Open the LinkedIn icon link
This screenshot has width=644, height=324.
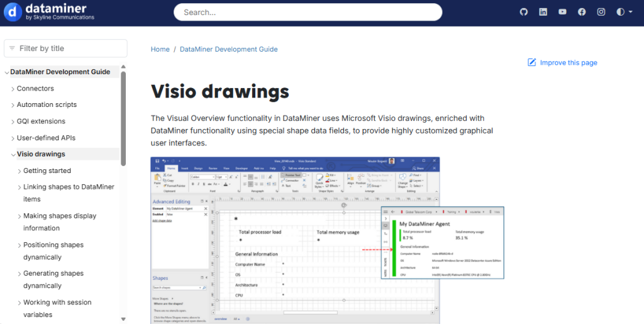(543, 12)
